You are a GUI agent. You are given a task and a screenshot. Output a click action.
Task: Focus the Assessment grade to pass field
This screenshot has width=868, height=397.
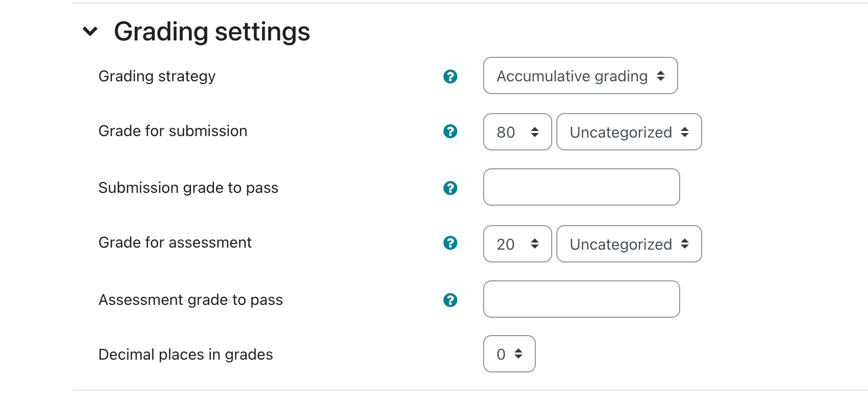(x=581, y=299)
